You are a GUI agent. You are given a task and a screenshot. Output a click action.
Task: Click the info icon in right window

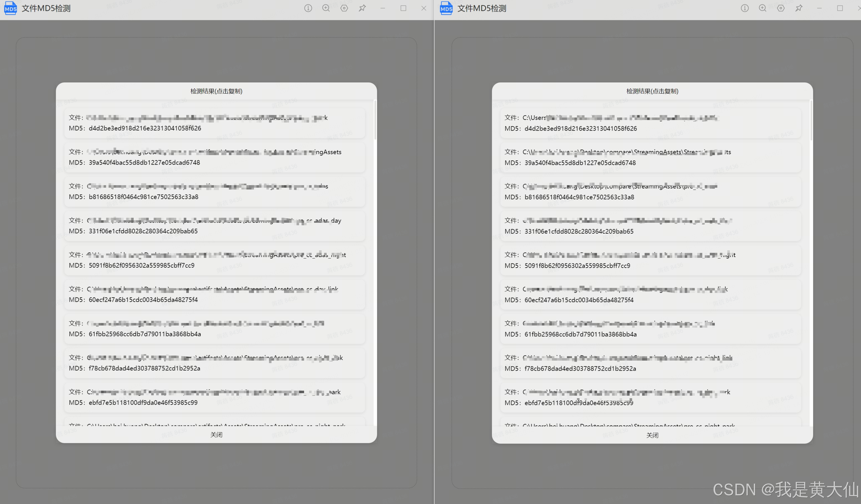point(745,8)
